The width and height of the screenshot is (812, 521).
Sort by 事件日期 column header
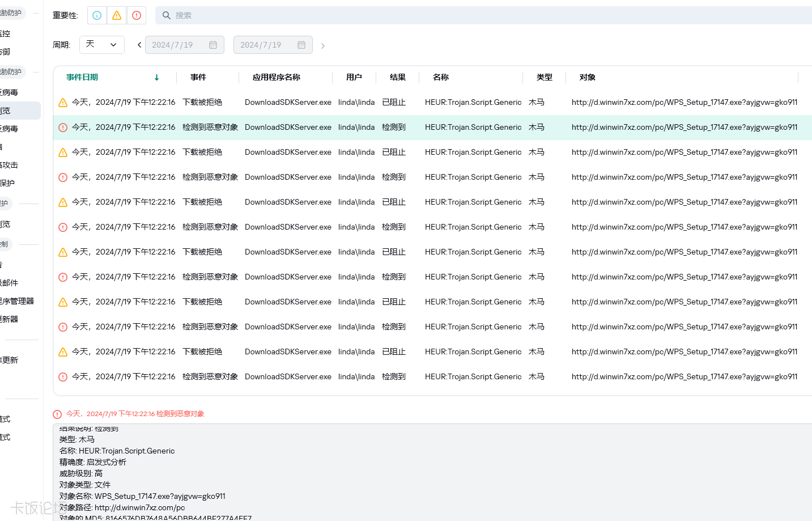82,77
